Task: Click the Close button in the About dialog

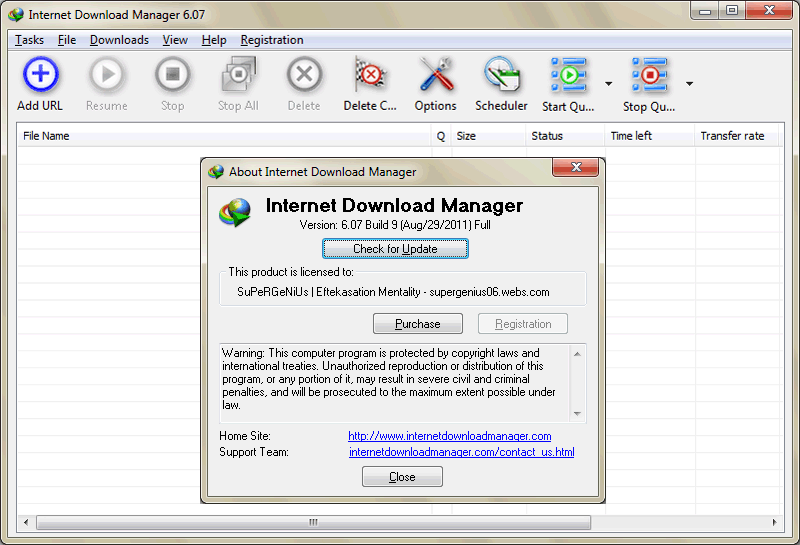Action: pos(403,477)
